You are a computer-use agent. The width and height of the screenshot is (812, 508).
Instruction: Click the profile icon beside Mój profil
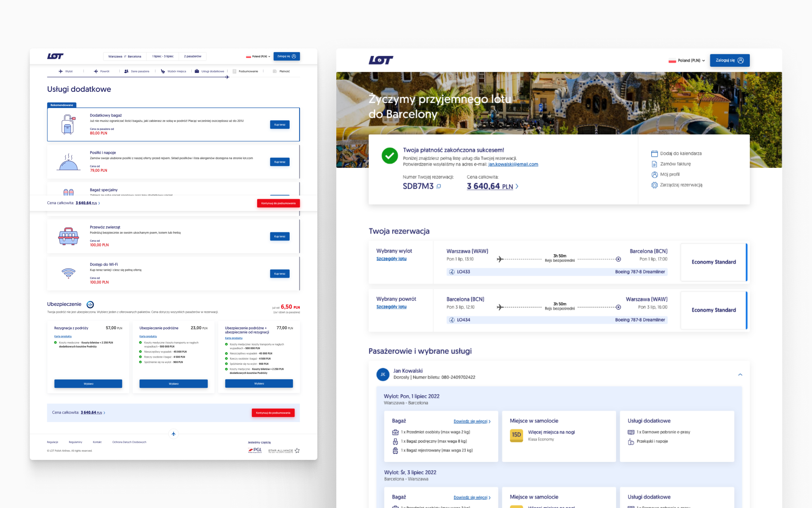[x=654, y=175]
